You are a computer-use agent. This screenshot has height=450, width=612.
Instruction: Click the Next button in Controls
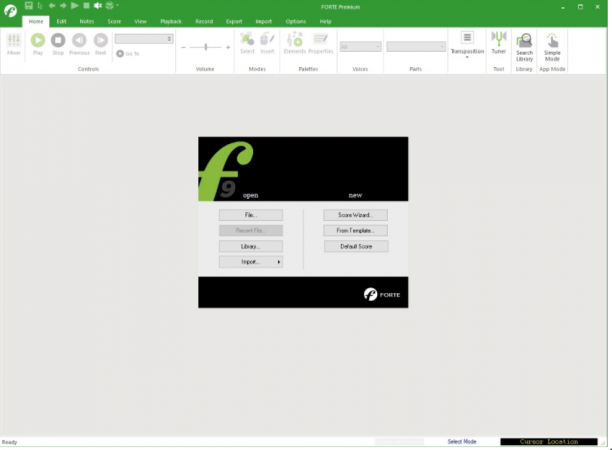click(101, 44)
